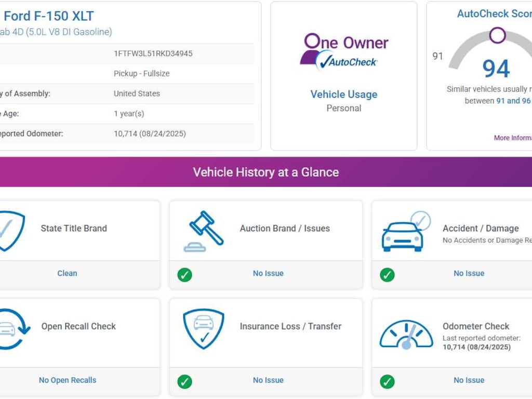Screen dimensions: 532x399
Task: Open the More Information link
Action: [512, 138]
